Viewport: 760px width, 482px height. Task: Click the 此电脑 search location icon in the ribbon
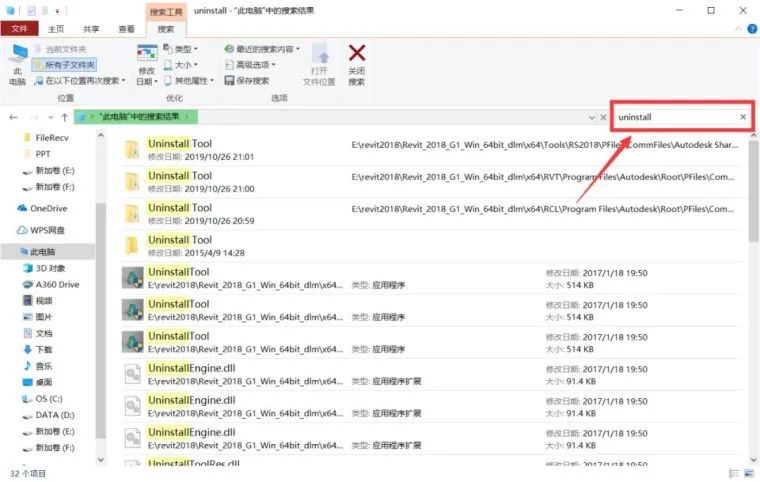[17, 64]
